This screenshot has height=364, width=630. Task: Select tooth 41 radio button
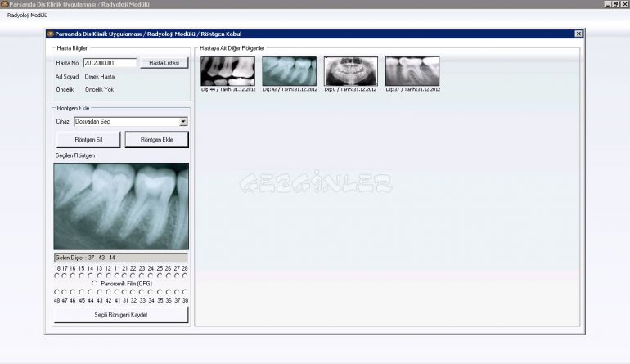(x=117, y=292)
